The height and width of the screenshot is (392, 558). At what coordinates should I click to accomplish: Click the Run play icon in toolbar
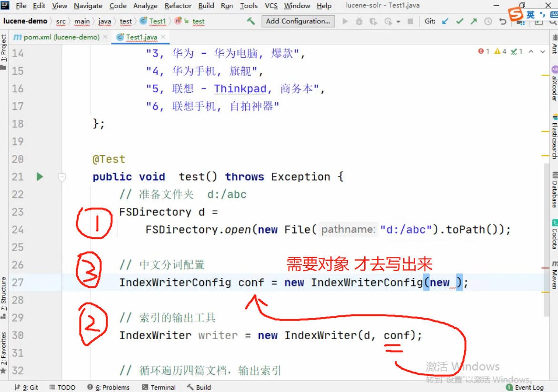345,21
